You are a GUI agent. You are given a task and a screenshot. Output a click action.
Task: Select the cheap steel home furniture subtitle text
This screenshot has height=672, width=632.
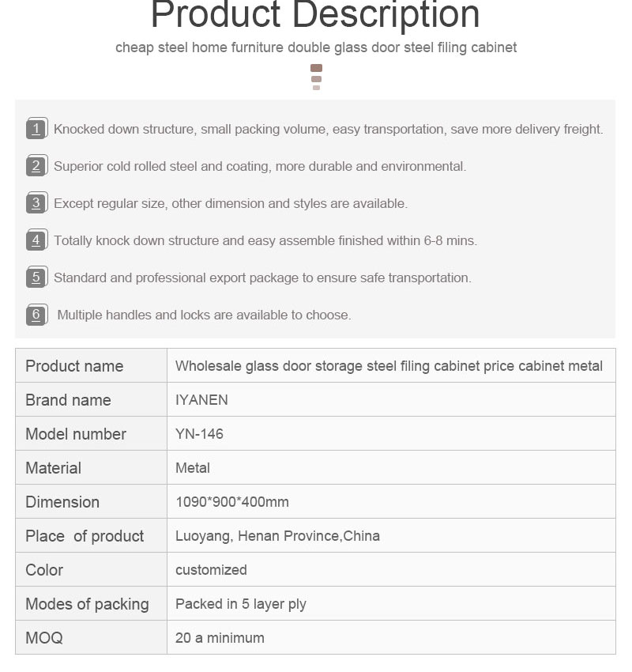click(316, 47)
